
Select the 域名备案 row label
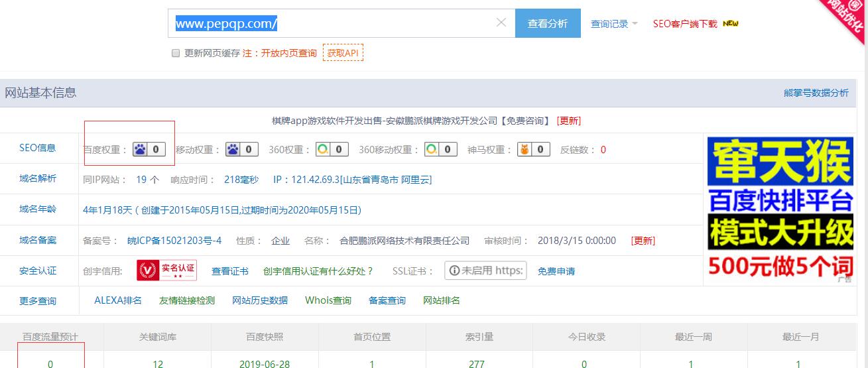(38, 240)
